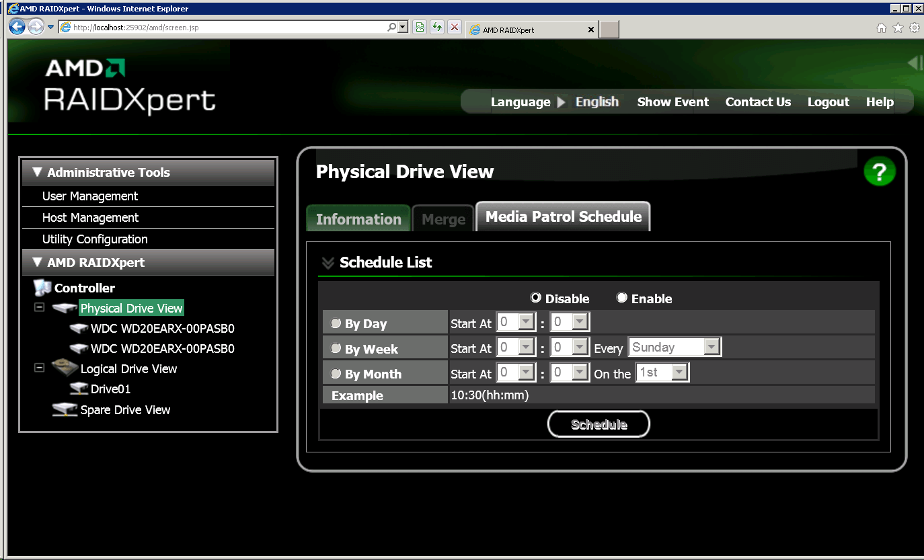Open By Month start hour dropdown
924x560 pixels.
[516, 372]
